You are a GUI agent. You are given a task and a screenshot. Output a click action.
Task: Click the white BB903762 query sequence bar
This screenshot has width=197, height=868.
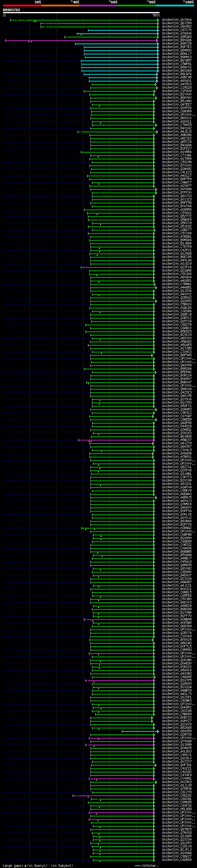81,13
